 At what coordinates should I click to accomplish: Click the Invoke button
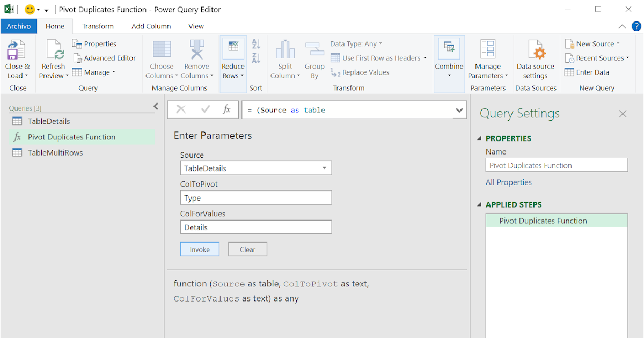click(200, 249)
